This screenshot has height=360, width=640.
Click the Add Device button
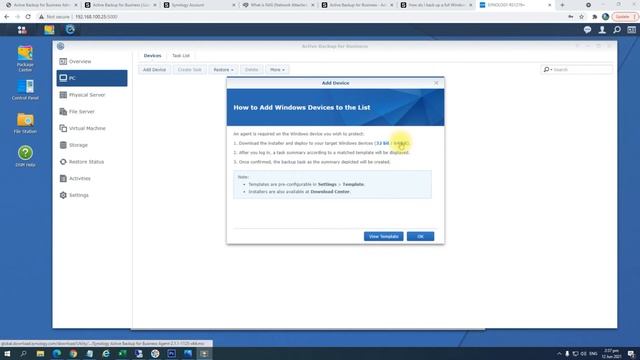click(x=154, y=70)
